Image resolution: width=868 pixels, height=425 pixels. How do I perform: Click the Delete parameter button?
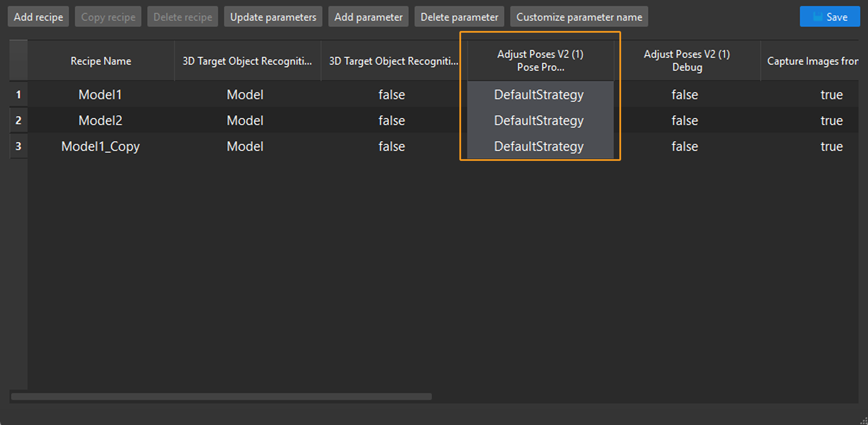point(459,16)
